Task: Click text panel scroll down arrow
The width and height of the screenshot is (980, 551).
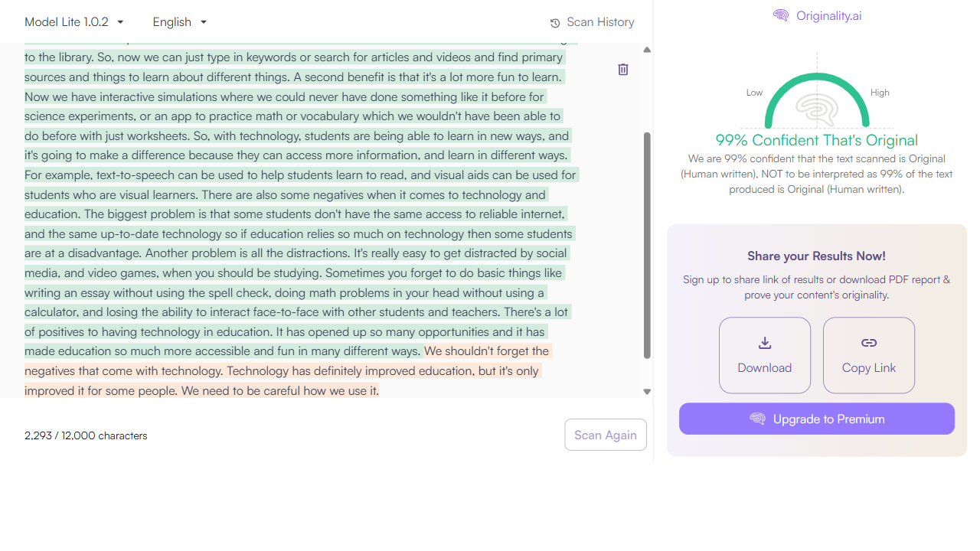Action: [647, 391]
